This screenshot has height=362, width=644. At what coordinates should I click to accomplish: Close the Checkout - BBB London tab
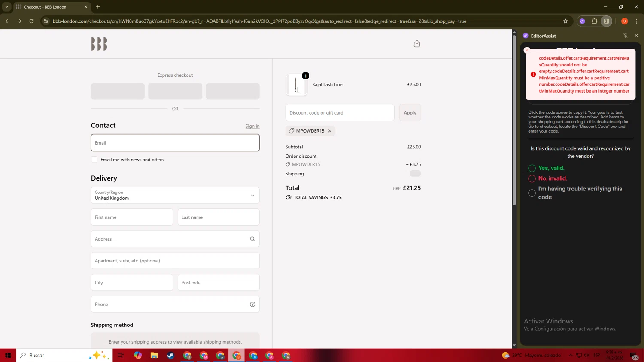click(85, 7)
